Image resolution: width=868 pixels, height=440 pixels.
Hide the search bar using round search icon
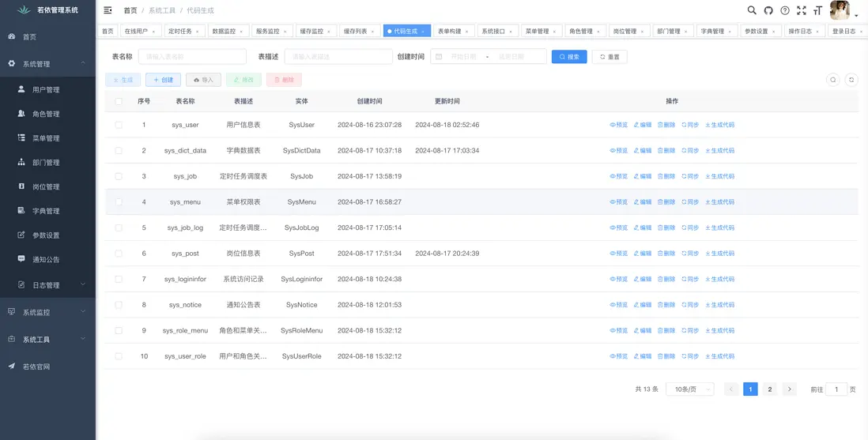(x=832, y=80)
